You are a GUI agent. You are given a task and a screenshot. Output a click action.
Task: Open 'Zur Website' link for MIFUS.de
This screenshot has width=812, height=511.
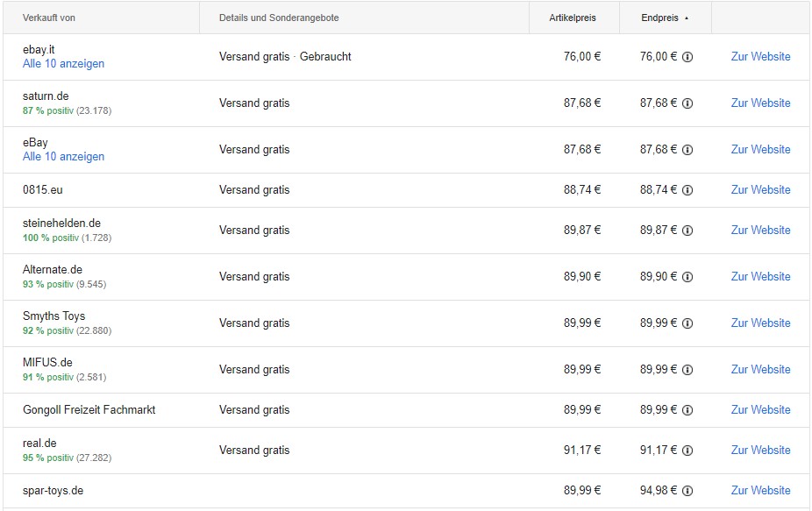(760, 369)
